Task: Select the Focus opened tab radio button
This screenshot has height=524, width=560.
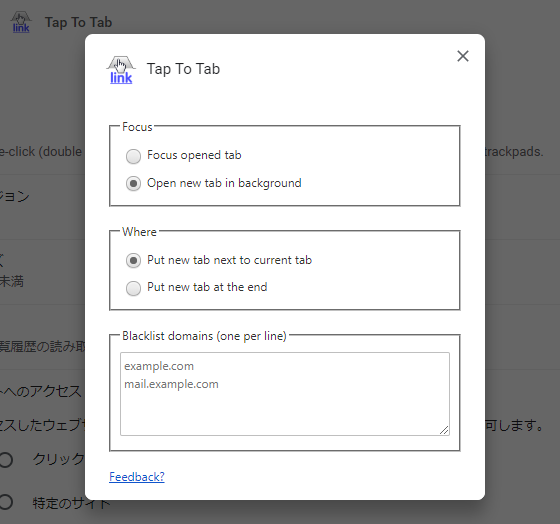Action: [x=133, y=156]
